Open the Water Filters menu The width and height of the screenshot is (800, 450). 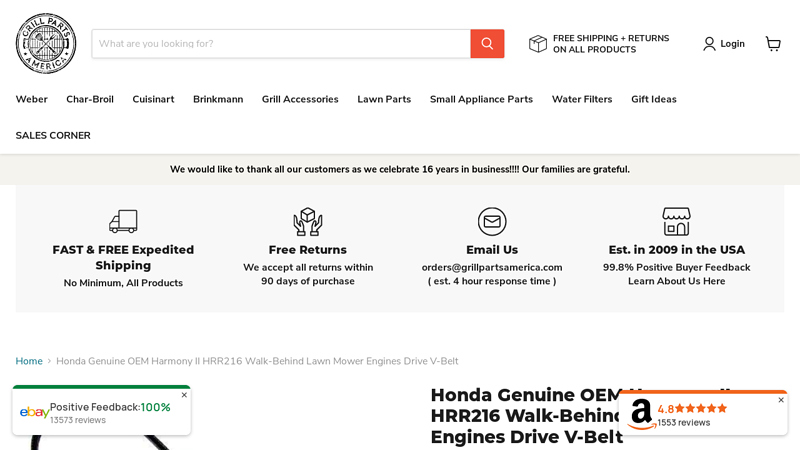(x=582, y=99)
